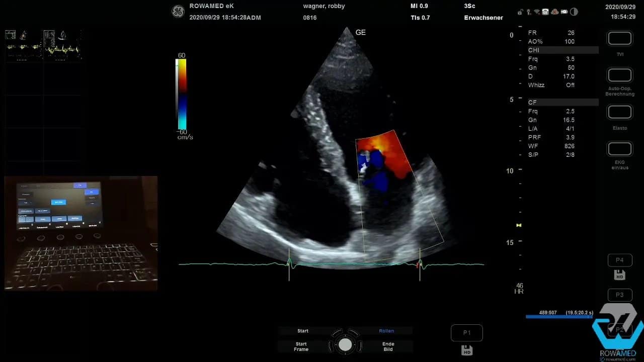Viewport: 644px width, 362px height.
Task: Click the Wi-Fi status icon
Action: point(537,12)
